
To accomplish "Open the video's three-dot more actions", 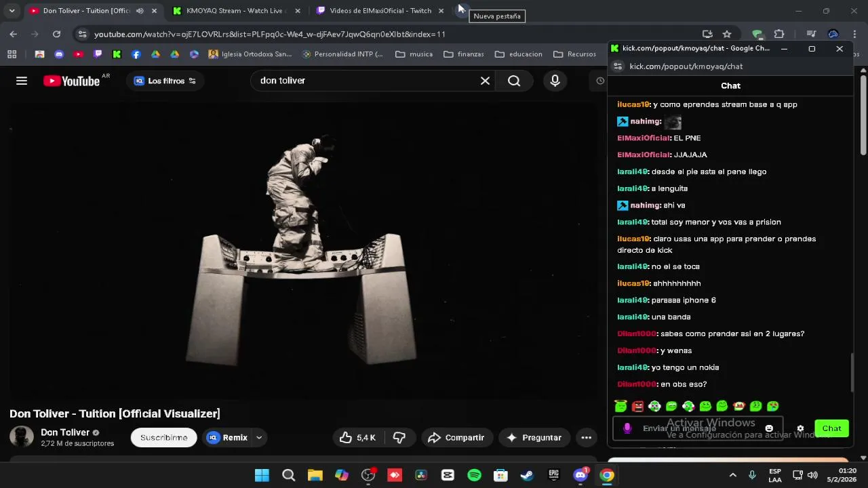I will click(x=586, y=438).
